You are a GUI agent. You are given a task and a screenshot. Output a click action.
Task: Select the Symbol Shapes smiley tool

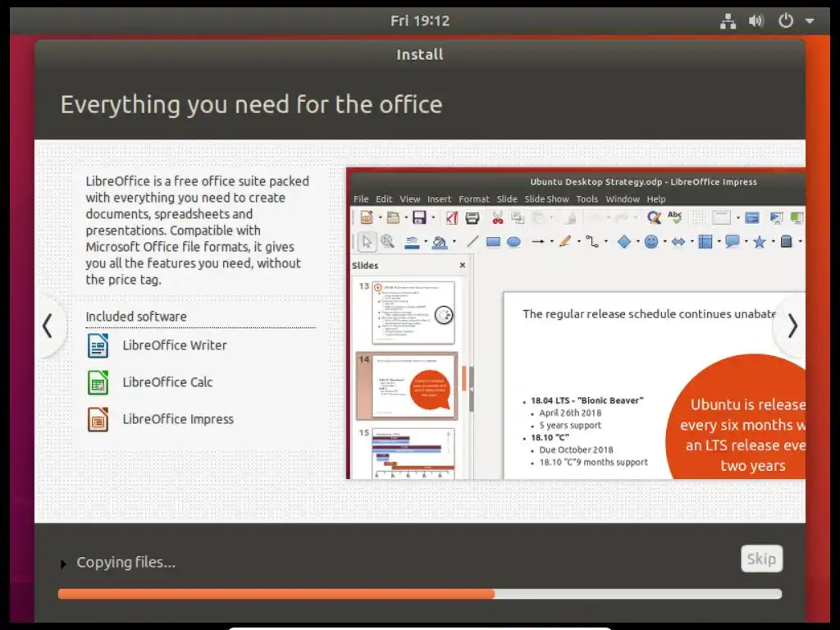tap(651, 242)
